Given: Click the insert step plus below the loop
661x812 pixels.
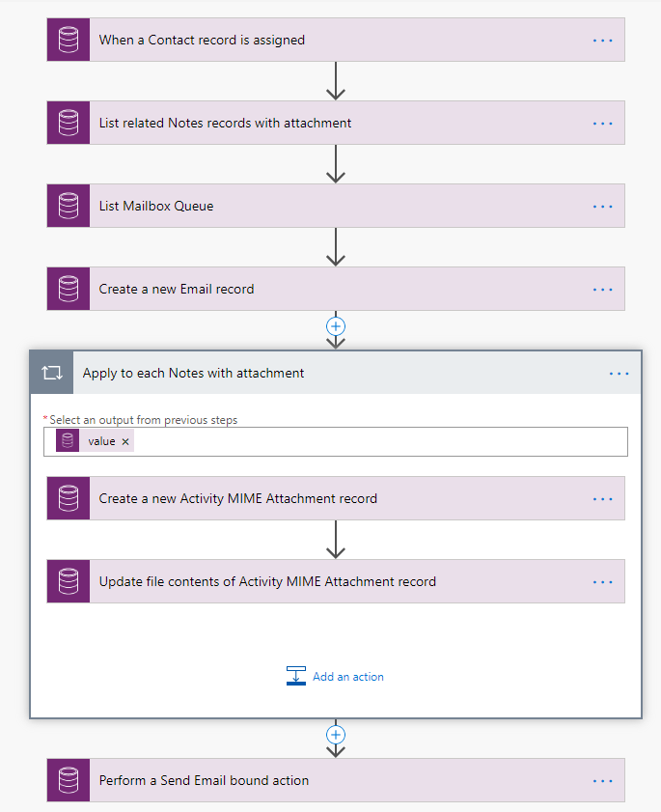Looking at the screenshot, I should coord(335,734).
